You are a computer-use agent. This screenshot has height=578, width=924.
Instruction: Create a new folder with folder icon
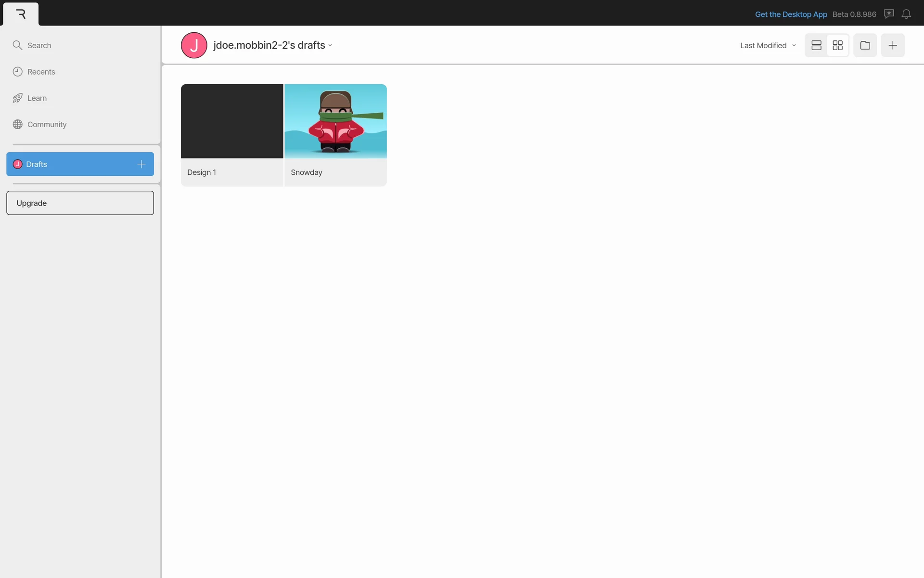[x=865, y=45]
